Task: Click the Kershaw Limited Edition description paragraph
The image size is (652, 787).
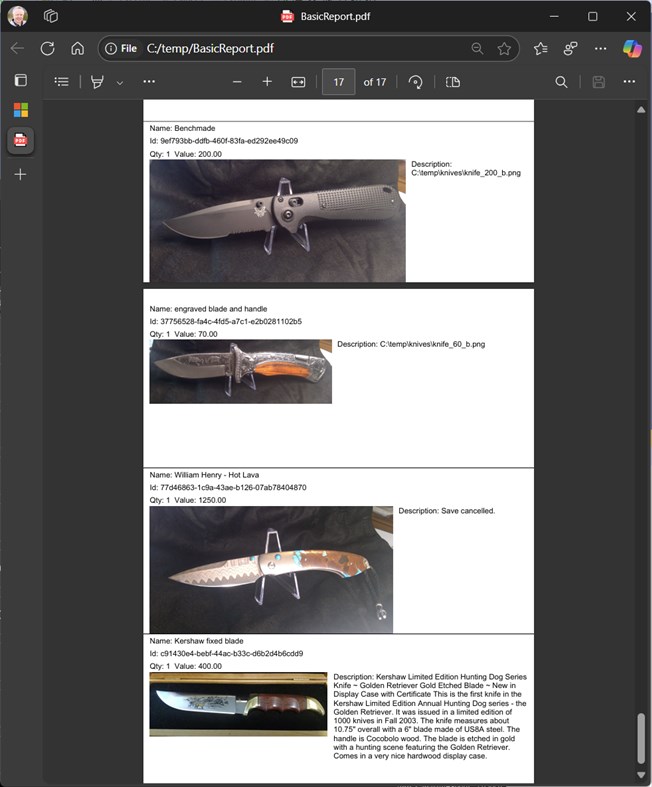Action: click(430, 716)
